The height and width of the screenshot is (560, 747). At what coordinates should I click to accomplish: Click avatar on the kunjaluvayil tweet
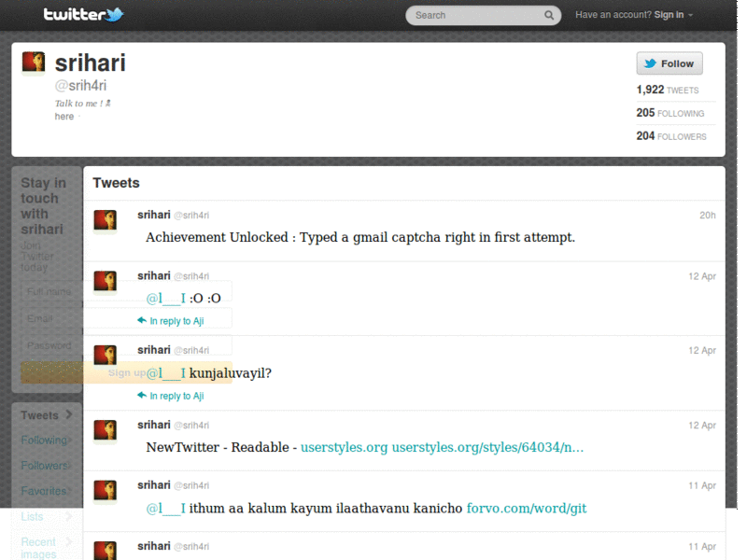point(106,356)
